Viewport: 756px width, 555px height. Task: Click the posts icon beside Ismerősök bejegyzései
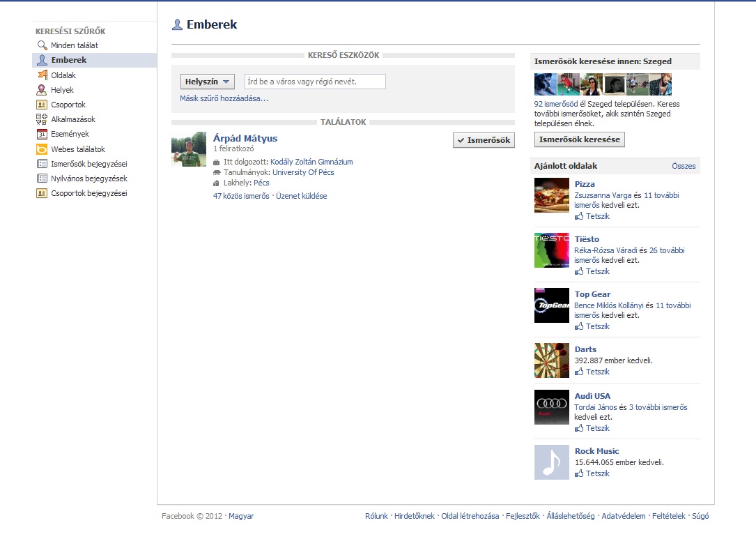point(42,164)
